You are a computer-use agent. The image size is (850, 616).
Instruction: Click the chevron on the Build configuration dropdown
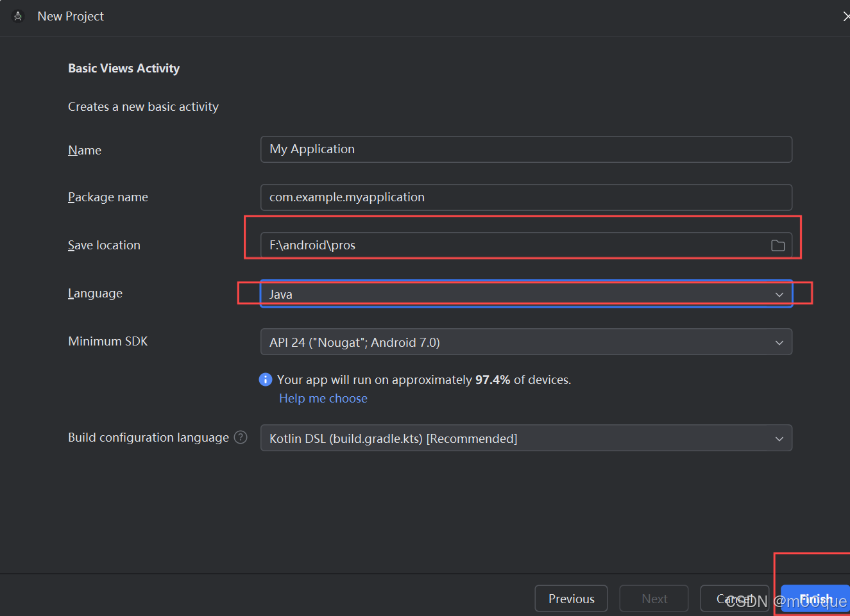point(779,438)
